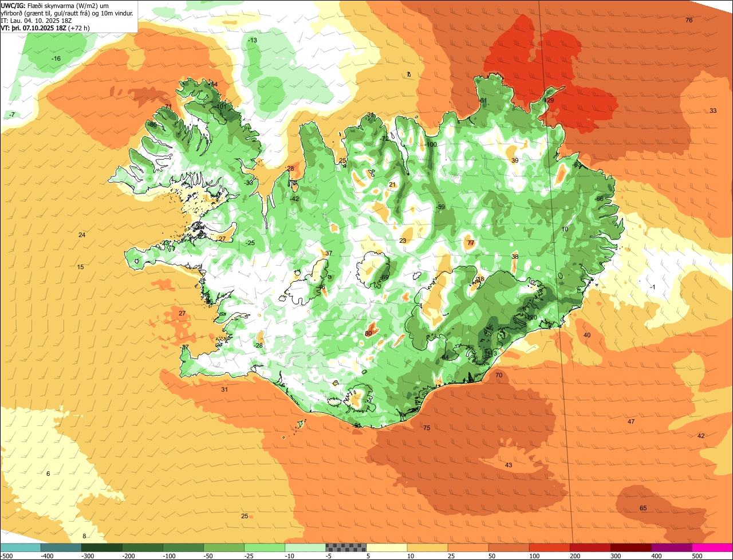733x560 pixels.
Task: Click the map value 65
Action: 643,508
